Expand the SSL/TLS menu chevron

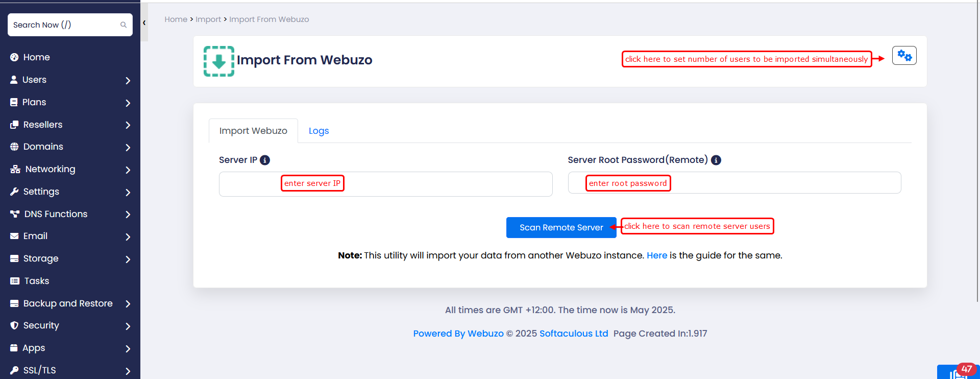(x=128, y=371)
